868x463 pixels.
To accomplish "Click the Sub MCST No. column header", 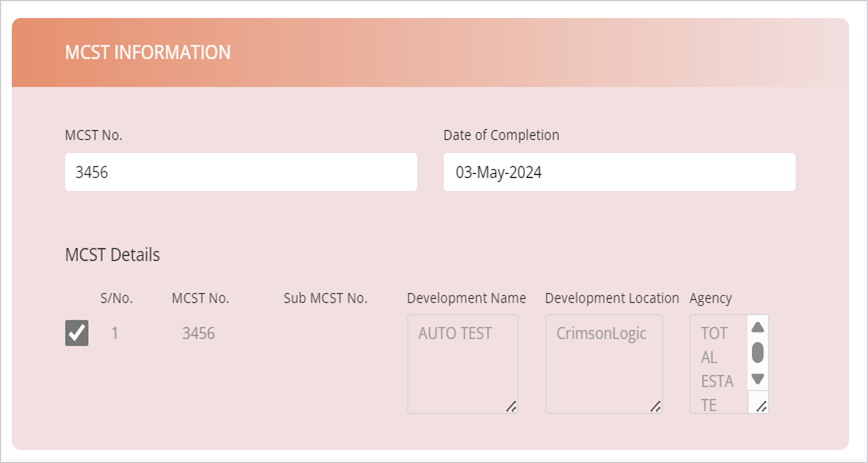I will point(325,298).
